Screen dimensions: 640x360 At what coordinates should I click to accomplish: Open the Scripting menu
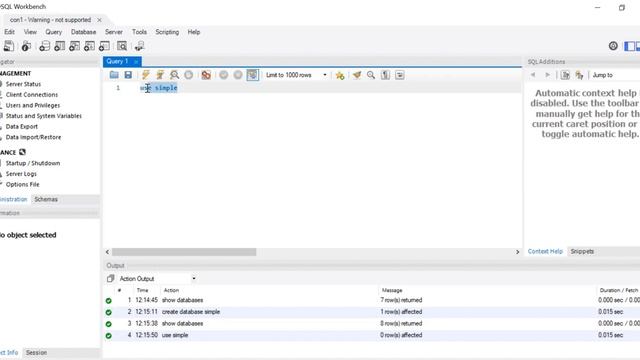[x=167, y=32]
